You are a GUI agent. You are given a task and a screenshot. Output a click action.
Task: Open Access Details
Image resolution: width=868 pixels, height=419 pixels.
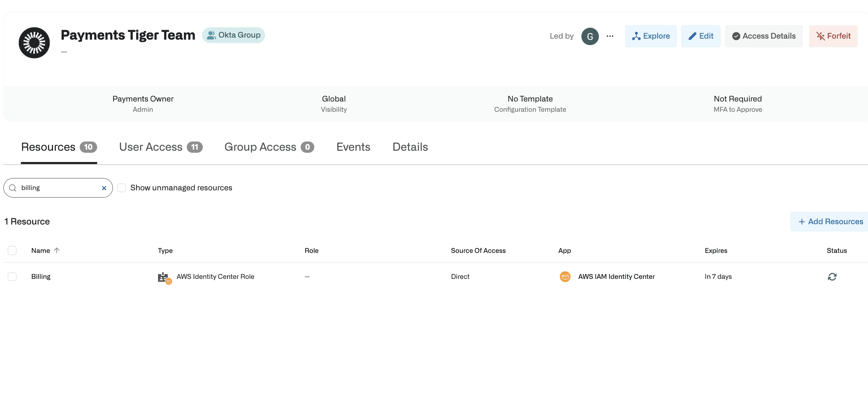(x=764, y=36)
